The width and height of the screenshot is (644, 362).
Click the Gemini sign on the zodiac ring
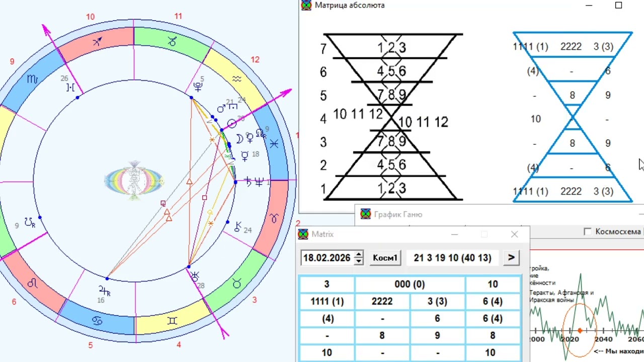[172, 320]
